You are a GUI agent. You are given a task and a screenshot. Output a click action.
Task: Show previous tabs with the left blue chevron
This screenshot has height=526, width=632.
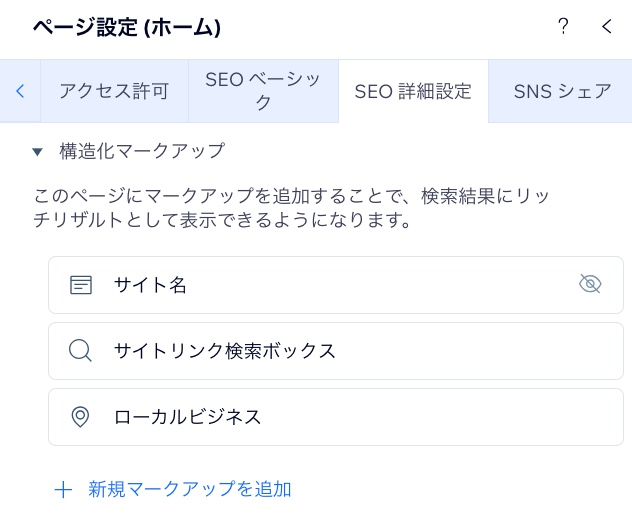point(20,91)
